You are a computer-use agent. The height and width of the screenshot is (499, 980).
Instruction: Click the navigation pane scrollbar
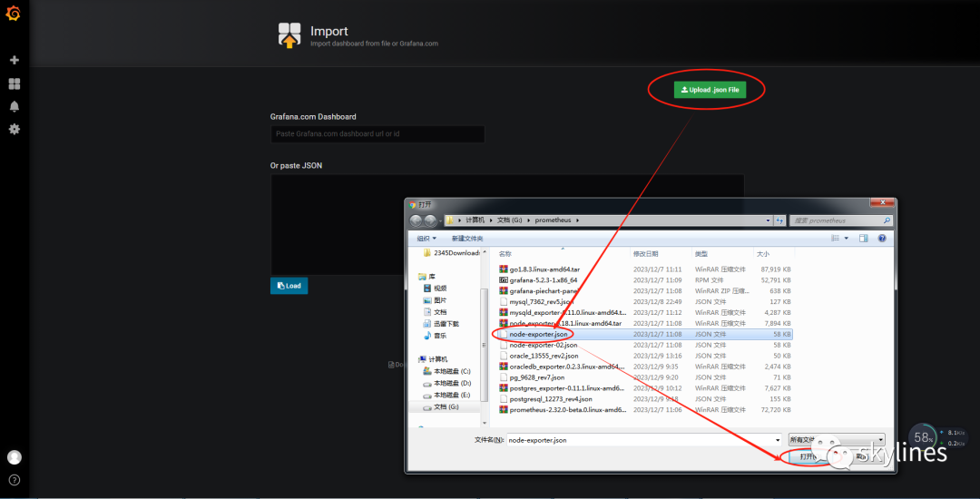pos(483,345)
